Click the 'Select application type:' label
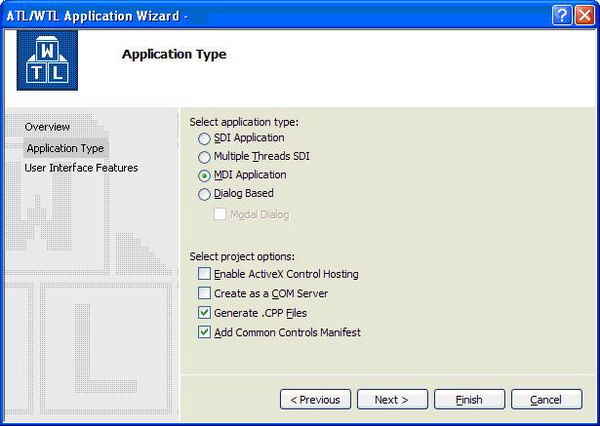600x426 pixels. 244,122
